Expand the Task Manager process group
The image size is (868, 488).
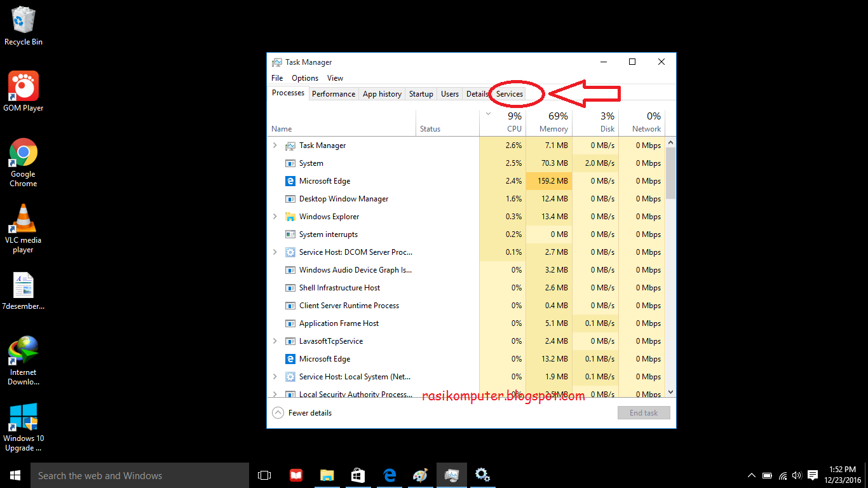pos(275,146)
